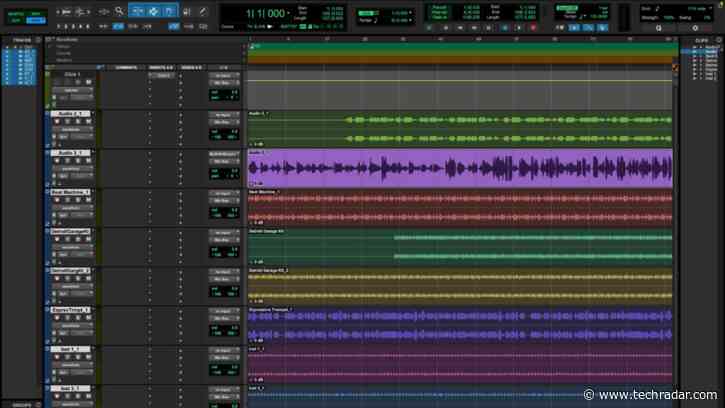
Task: Select the purple Audio 2 clip
Action: coord(460,168)
